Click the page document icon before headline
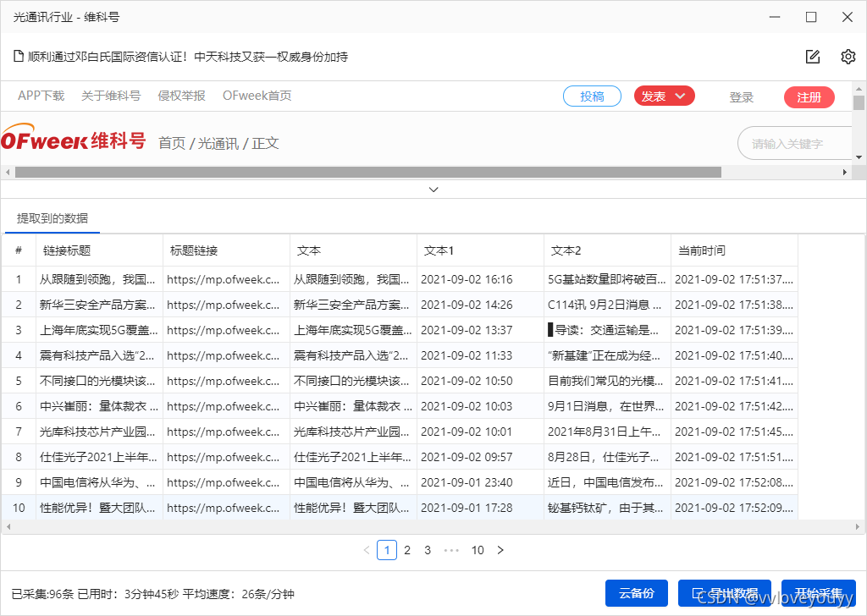Image resolution: width=867 pixels, height=616 pixels. (19, 57)
